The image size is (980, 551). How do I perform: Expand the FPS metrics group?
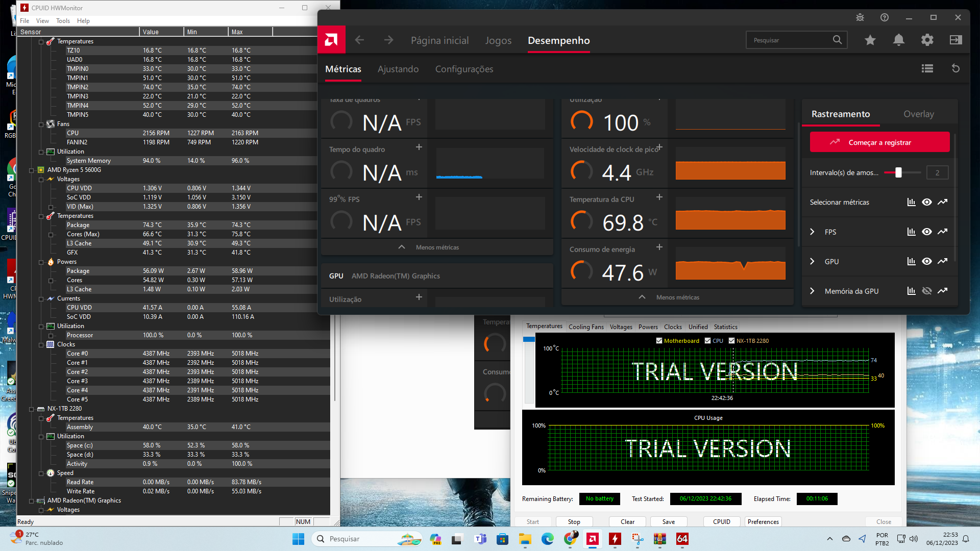813,232
